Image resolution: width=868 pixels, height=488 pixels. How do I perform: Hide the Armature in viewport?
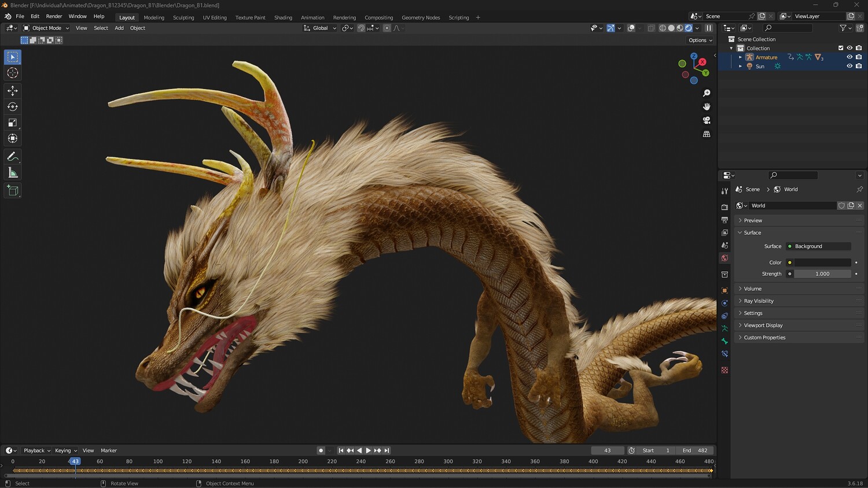coord(849,57)
